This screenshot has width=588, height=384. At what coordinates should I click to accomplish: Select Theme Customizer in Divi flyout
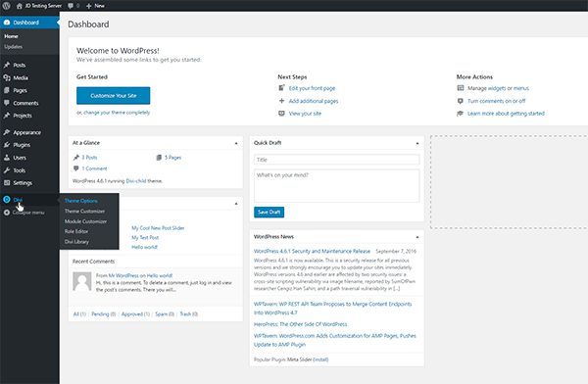coord(84,212)
